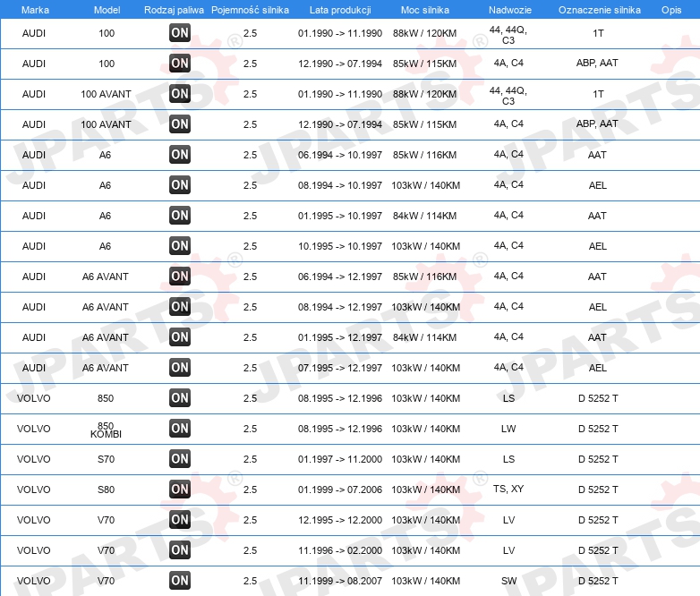Click the Pojemność silnika column header
The width and height of the screenshot is (700, 596).
click(250, 10)
